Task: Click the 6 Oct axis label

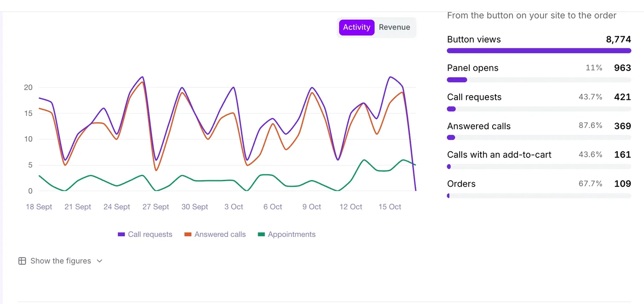Action: [x=273, y=207]
